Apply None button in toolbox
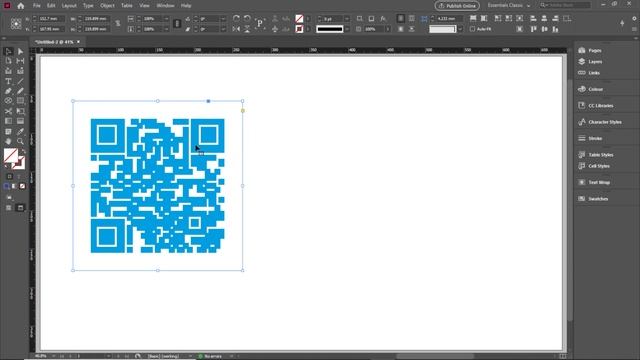Image resolution: width=640 pixels, height=360 pixels. tap(22, 186)
